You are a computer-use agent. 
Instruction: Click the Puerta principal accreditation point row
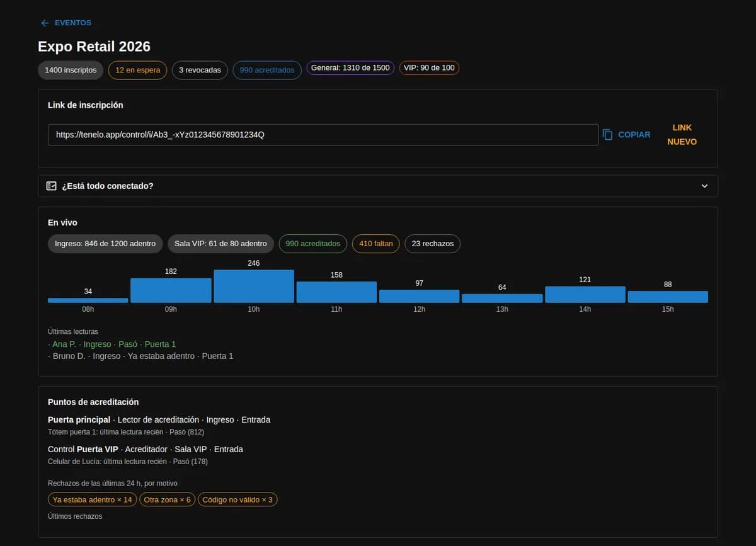[x=159, y=420]
